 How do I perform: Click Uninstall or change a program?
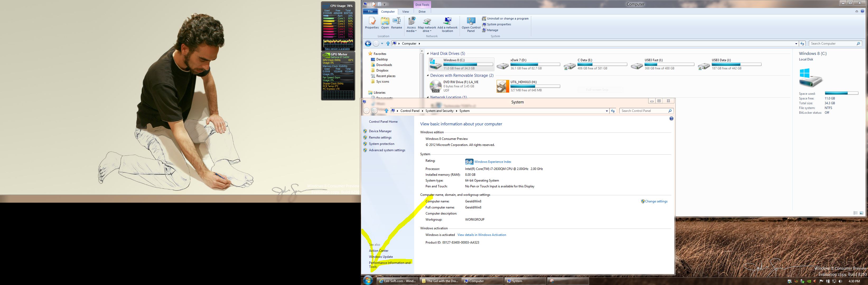coord(505,18)
